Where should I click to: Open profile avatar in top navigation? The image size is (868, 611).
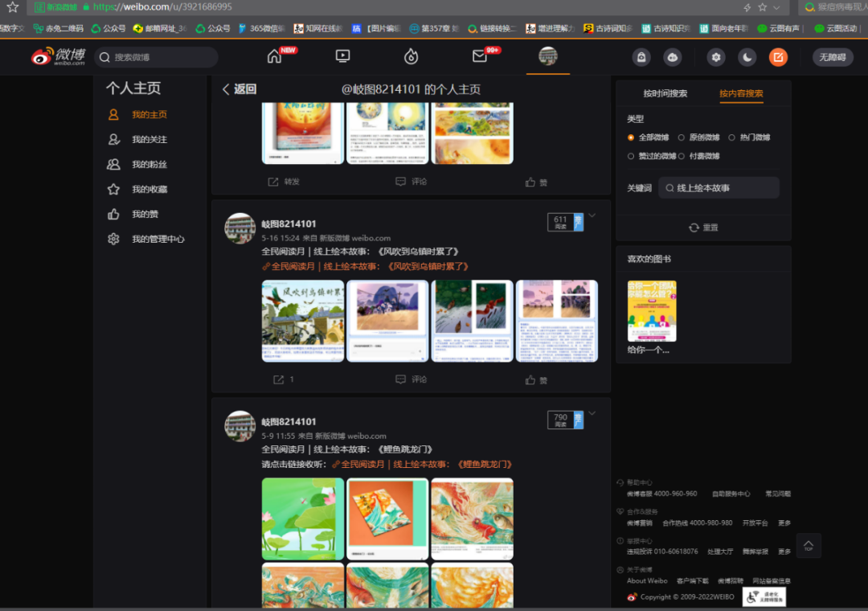(x=548, y=56)
